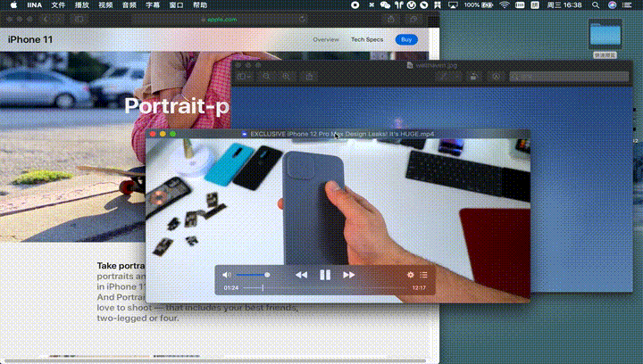
Task: Click Preview's rotate icon
Action: click(x=473, y=76)
